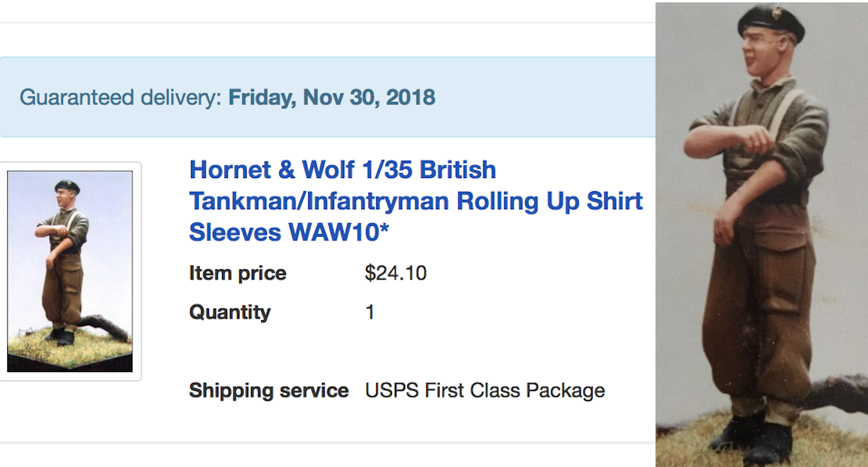The image size is (868, 467).
Task: Click the Guaranteed delivery banner
Action: pyautogui.click(x=327, y=97)
